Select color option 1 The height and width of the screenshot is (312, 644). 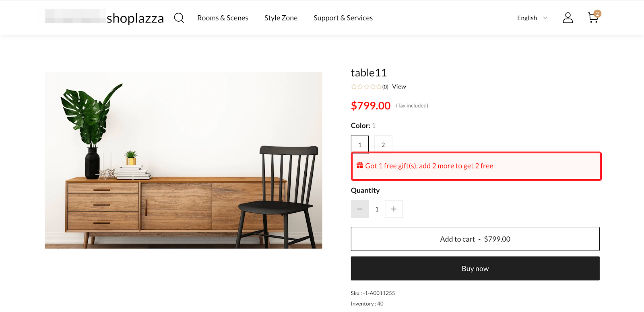pos(360,145)
